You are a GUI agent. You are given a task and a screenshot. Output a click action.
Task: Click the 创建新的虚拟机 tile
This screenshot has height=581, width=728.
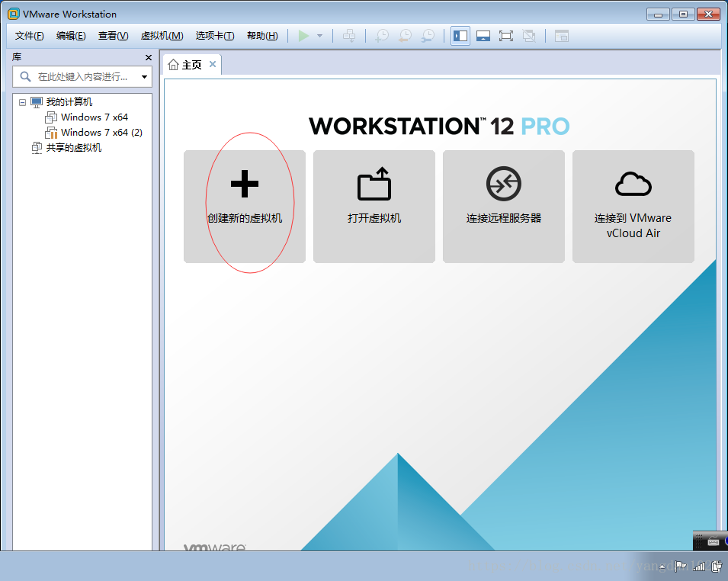pos(245,206)
